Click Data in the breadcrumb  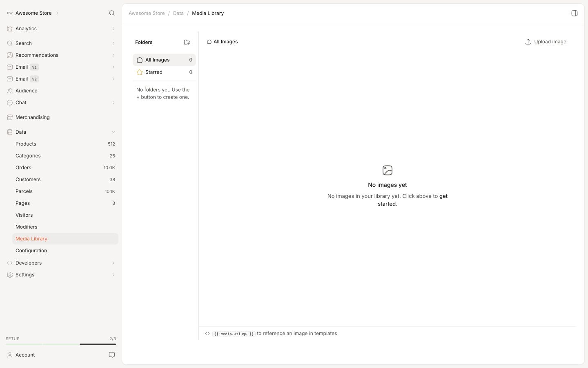tap(178, 13)
